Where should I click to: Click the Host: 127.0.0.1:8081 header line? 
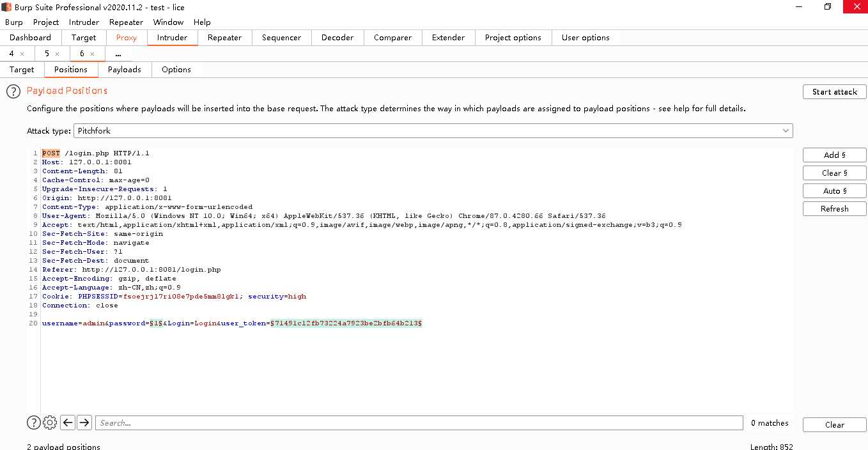pyautogui.click(x=87, y=162)
